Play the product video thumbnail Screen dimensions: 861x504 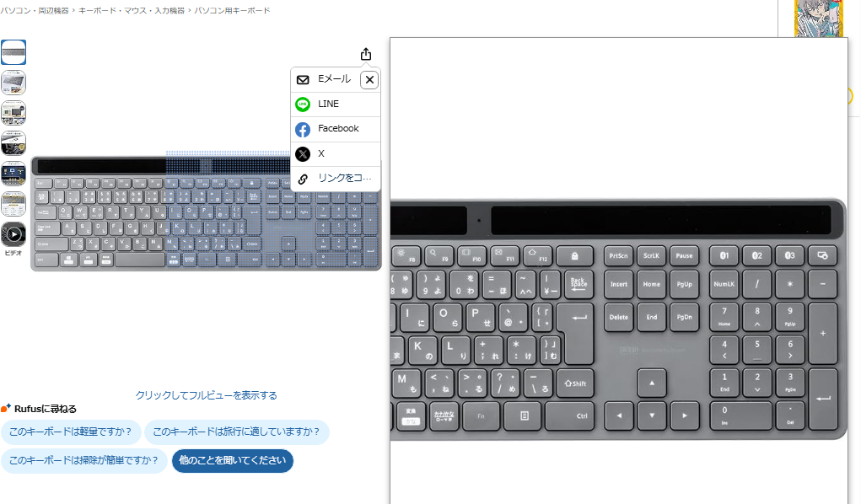(13, 234)
